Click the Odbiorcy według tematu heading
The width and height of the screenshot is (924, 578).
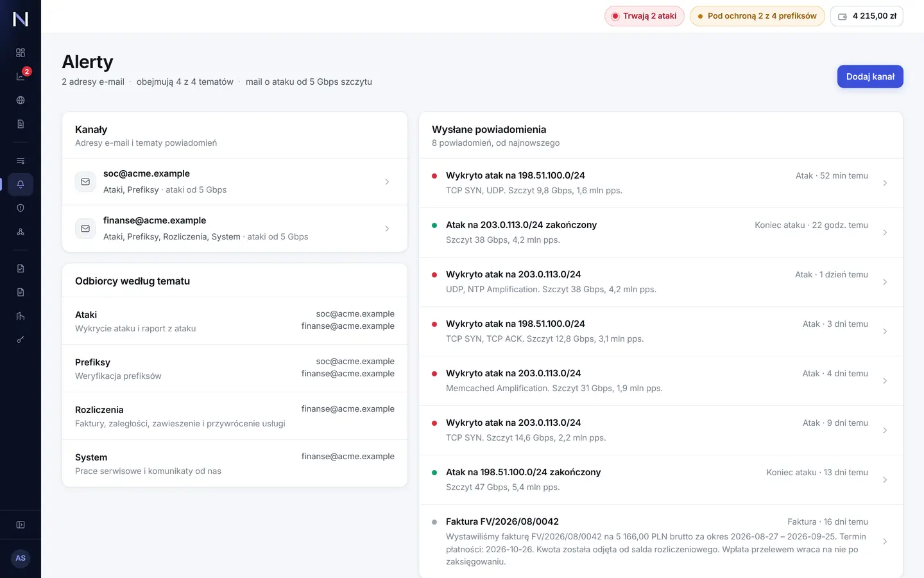pyautogui.click(x=132, y=281)
